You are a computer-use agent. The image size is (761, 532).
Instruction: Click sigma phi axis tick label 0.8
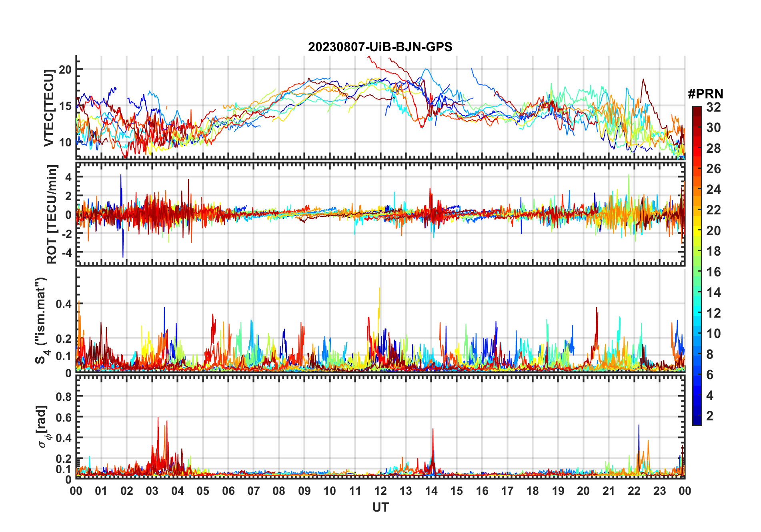64,396
